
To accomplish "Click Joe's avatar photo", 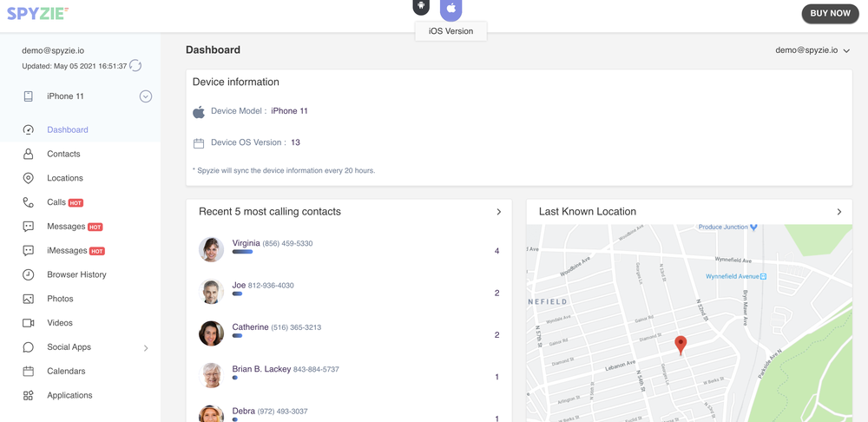I will [x=212, y=292].
